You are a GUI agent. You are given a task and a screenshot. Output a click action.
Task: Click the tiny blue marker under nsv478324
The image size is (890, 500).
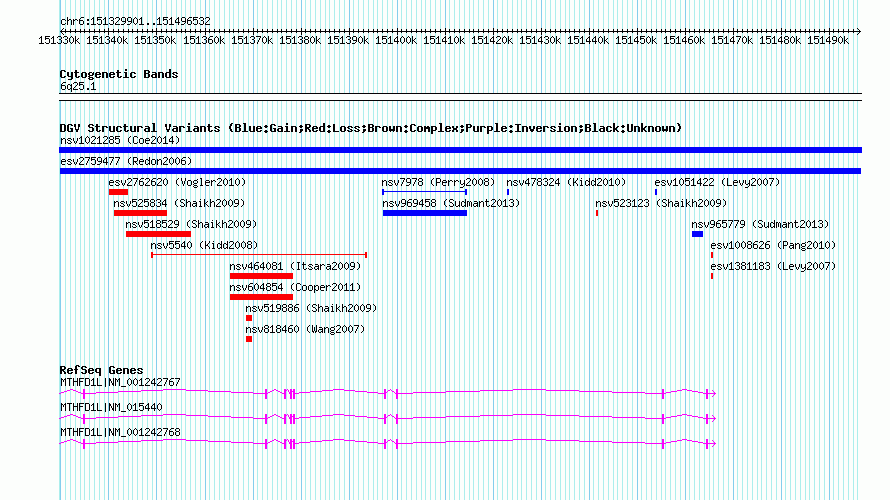click(508, 192)
